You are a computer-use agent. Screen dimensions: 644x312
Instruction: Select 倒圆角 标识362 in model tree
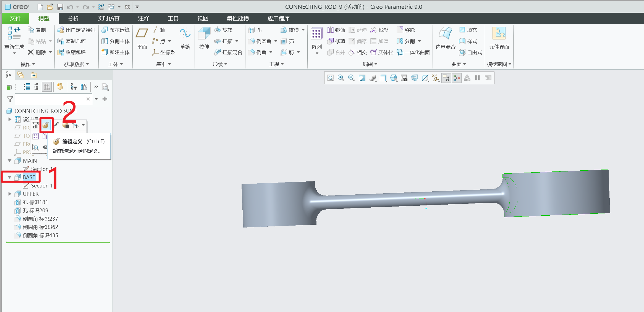click(x=40, y=227)
